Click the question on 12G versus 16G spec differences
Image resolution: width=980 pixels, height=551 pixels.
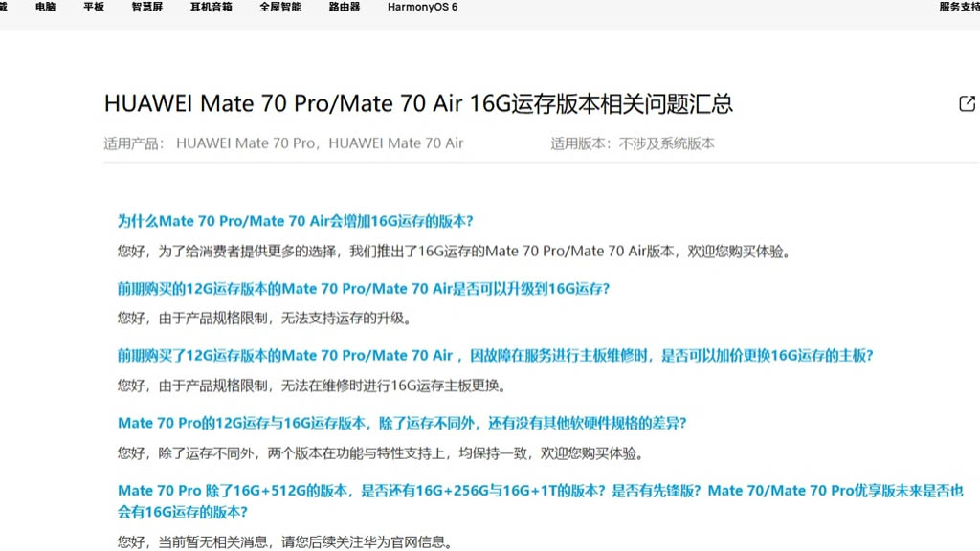point(402,423)
